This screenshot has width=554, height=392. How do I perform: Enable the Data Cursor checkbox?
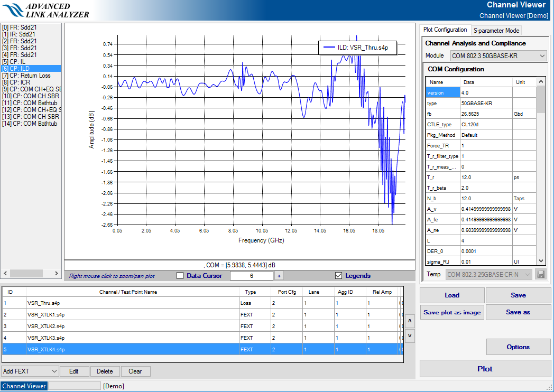pos(180,275)
